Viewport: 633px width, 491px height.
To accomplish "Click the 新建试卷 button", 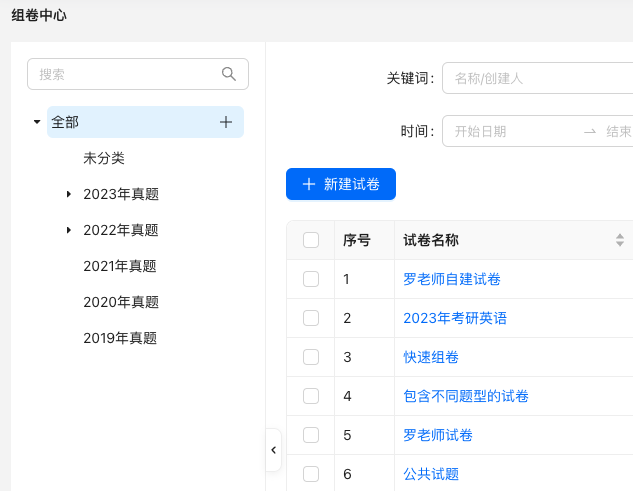I will [341, 184].
